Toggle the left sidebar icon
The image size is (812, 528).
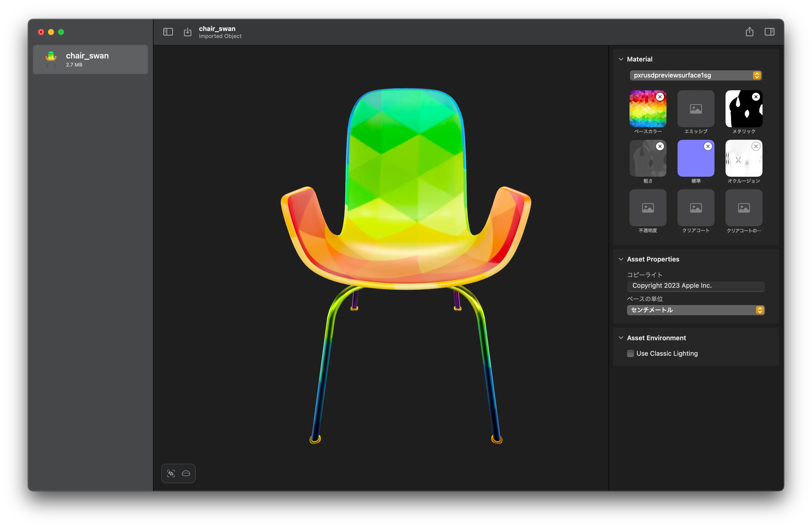point(168,32)
